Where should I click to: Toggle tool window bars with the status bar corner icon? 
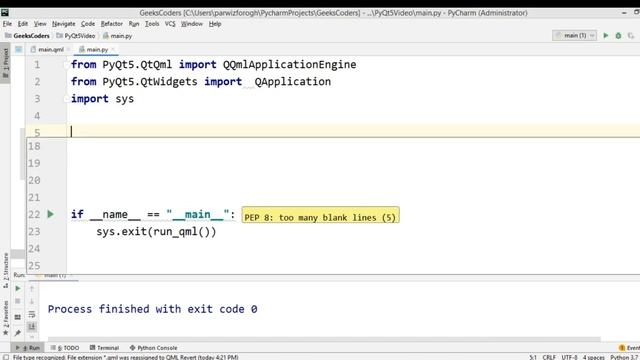click(6, 357)
